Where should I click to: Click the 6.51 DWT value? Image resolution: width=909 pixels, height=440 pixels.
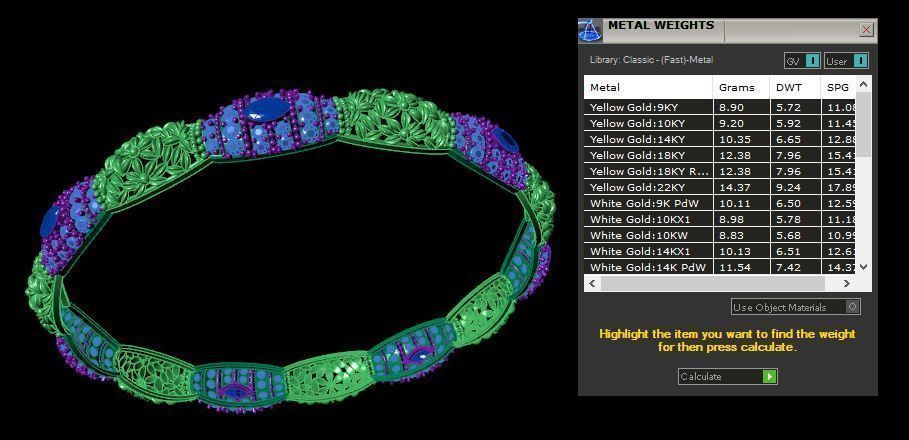pyautogui.click(x=788, y=252)
